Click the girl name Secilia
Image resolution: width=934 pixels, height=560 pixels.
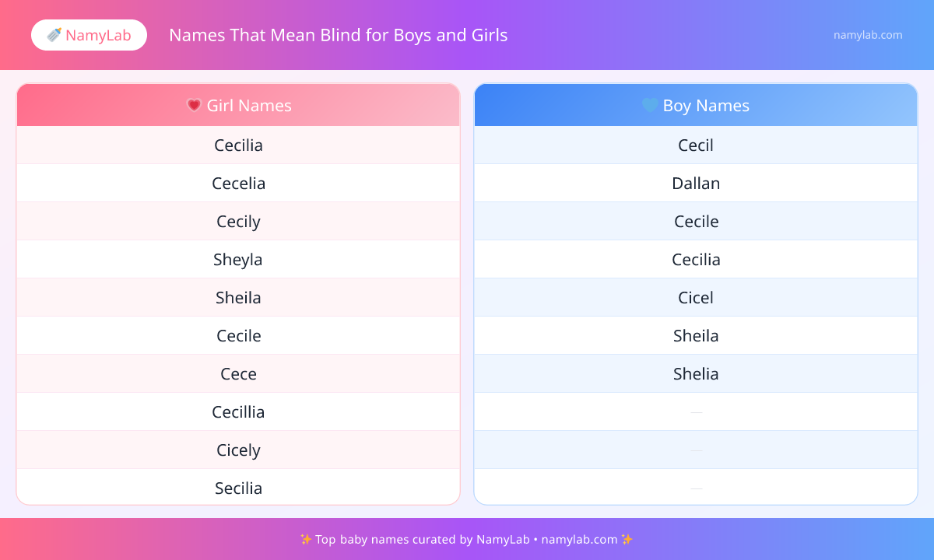238,488
